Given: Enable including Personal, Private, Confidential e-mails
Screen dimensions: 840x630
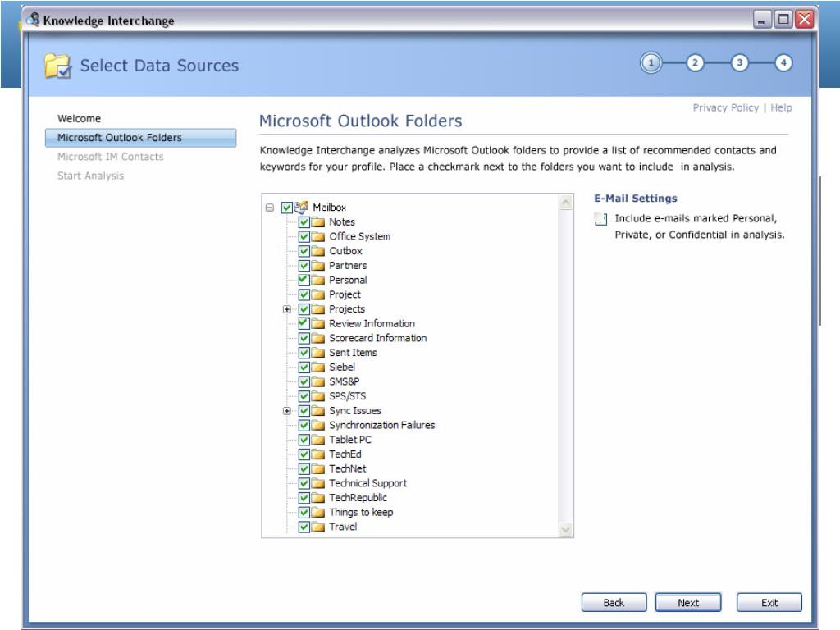Looking at the screenshot, I should [601, 218].
